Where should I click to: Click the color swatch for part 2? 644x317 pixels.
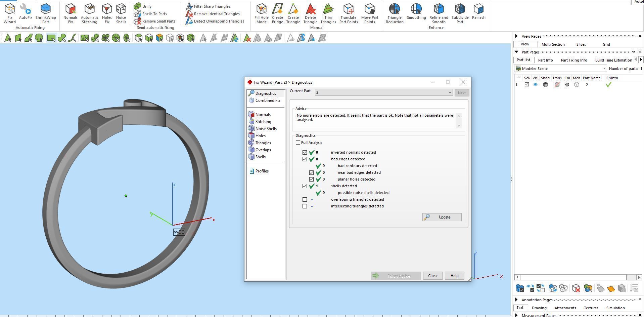pyautogui.click(x=567, y=85)
